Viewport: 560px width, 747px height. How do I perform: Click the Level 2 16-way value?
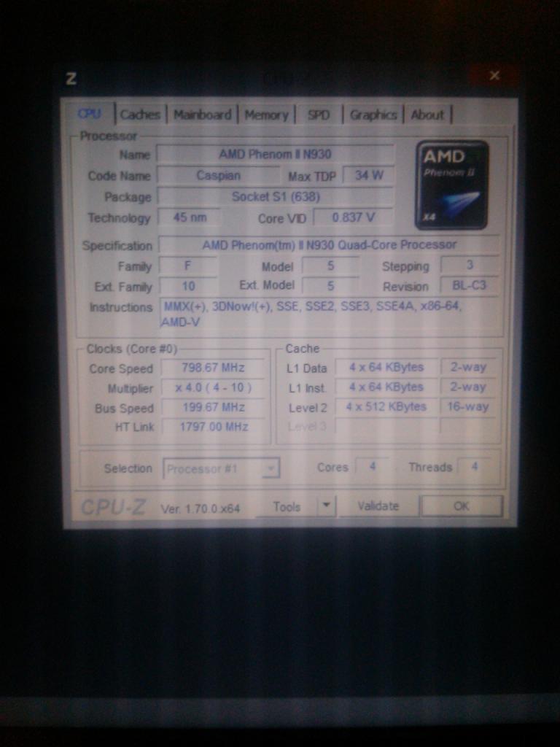[x=467, y=407]
